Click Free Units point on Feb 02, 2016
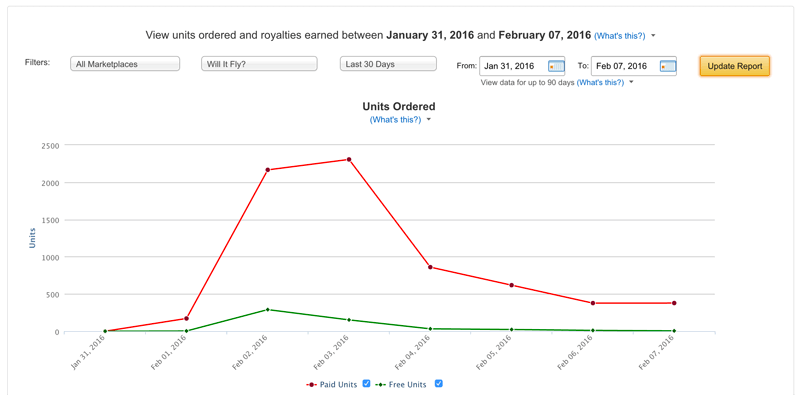The width and height of the screenshot is (800, 395). 268,309
